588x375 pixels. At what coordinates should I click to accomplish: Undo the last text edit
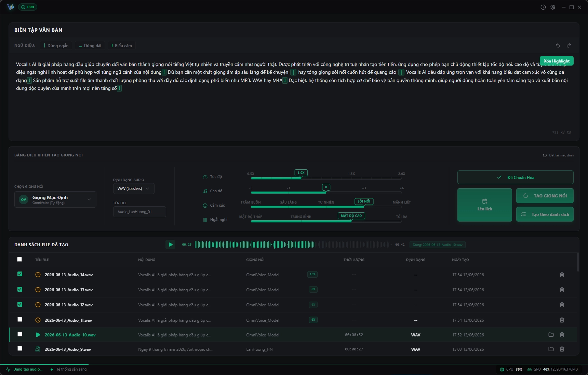[x=558, y=45]
